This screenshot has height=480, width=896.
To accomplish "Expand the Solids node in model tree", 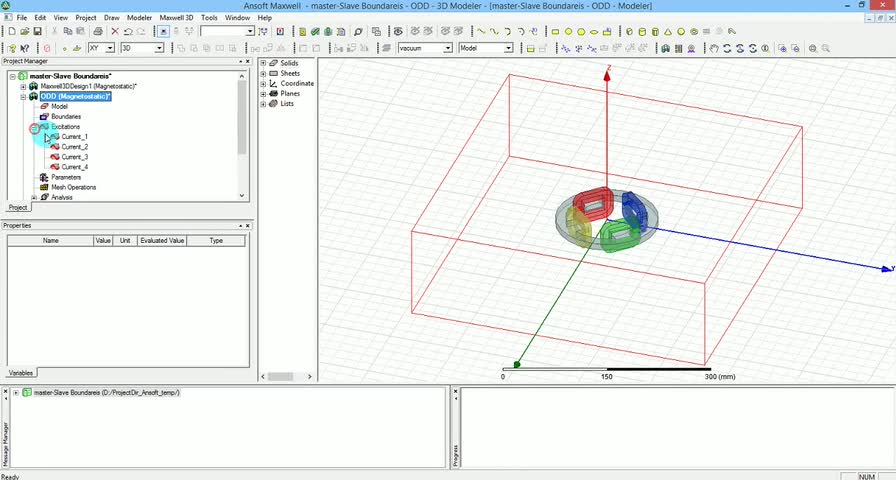I will [x=263, y=63].
